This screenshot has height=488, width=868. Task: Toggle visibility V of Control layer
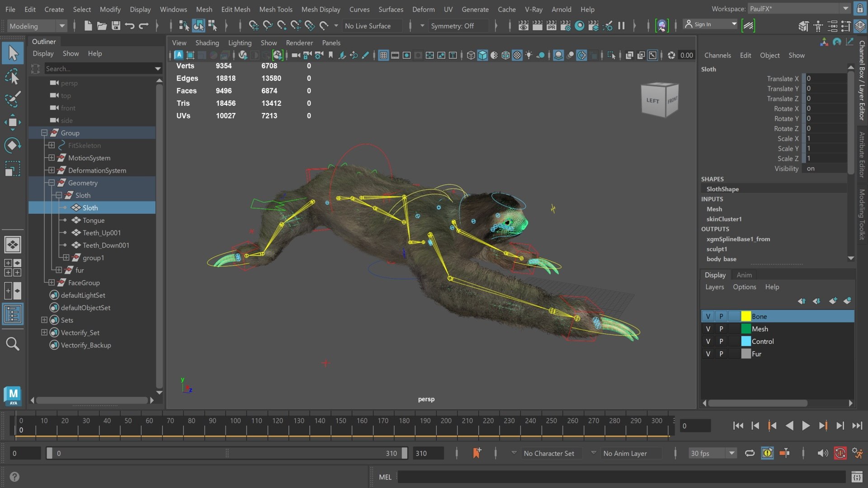pyautogui.click(x=708, y=342)
